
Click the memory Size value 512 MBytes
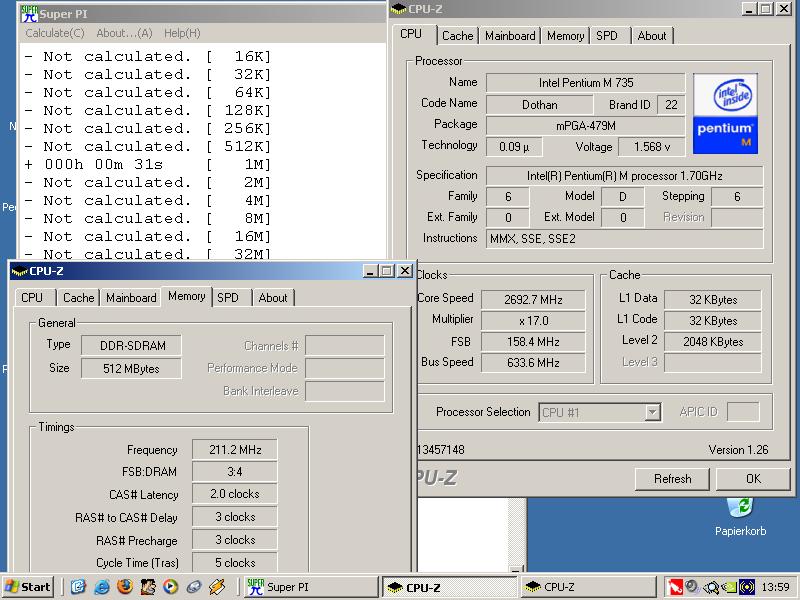coord(131,368)
